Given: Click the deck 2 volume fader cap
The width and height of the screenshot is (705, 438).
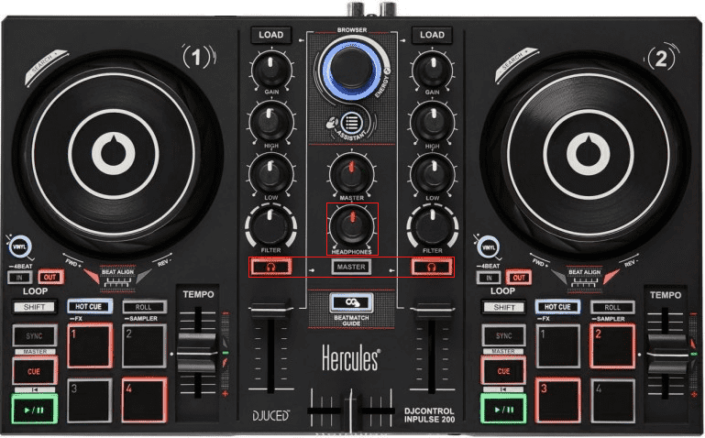Looking at the screenshot, I should pyautogui.click(x=432, y=312).
